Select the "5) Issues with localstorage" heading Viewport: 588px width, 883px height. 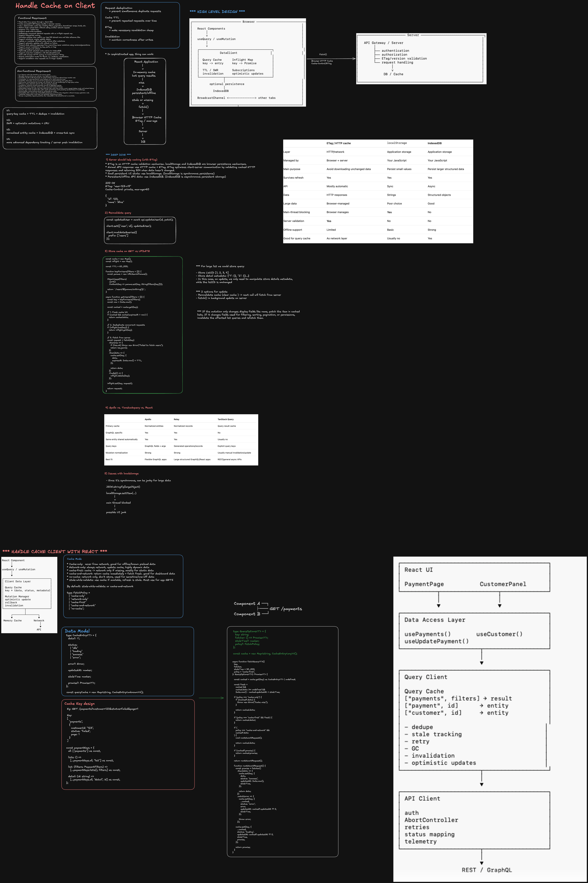pos(121,473)
